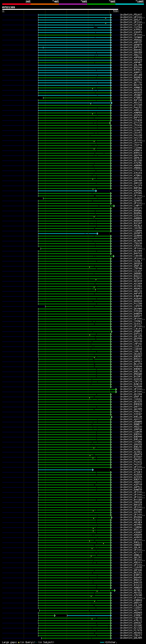Click the UniRef100_Q65WT5 label
The width and height of the screenshot is (146, 644).
click(131, 45)
